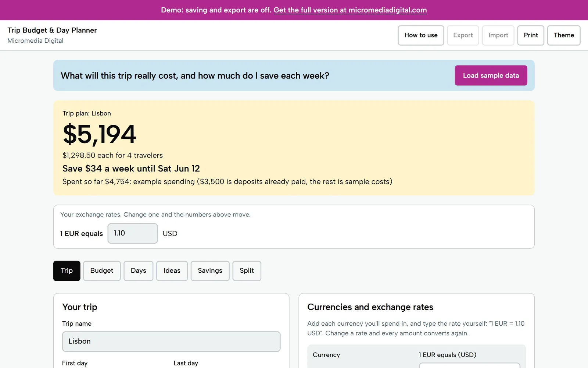The height and width of the screenshot is (368, 588).
Task: Click the 'Trip Budget & Day Planner' title
Action: click(x=52, y=30)
